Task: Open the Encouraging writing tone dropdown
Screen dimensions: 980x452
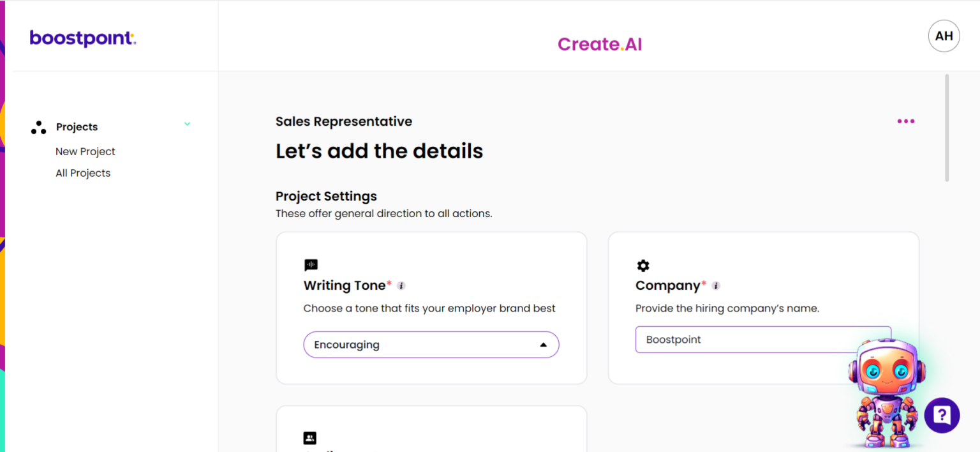Action: (x=431, y=344)
